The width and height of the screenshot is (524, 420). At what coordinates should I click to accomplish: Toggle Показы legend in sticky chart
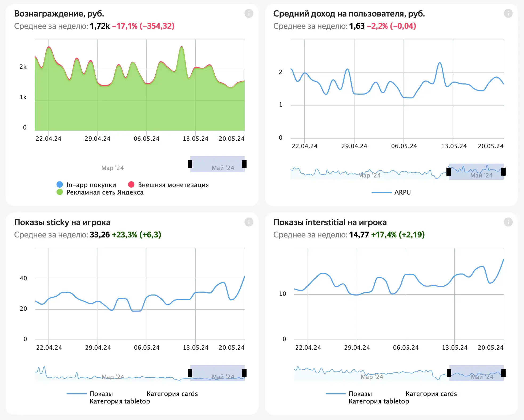(x=101, y=394)
